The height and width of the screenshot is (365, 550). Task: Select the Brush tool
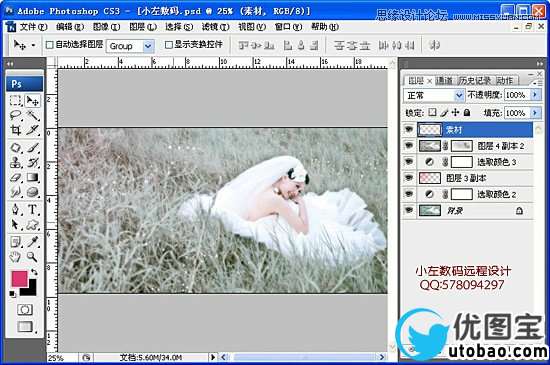[33, 148]
